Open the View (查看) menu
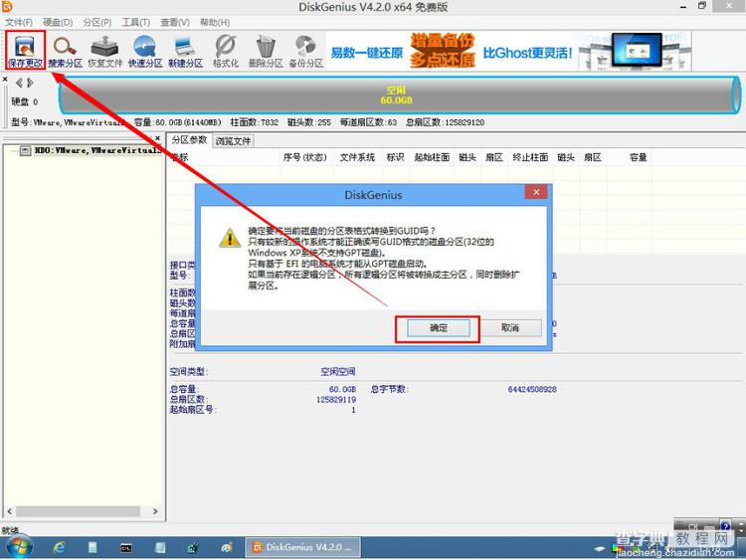Viewport: 746px width, 560px height. [175, 22]
